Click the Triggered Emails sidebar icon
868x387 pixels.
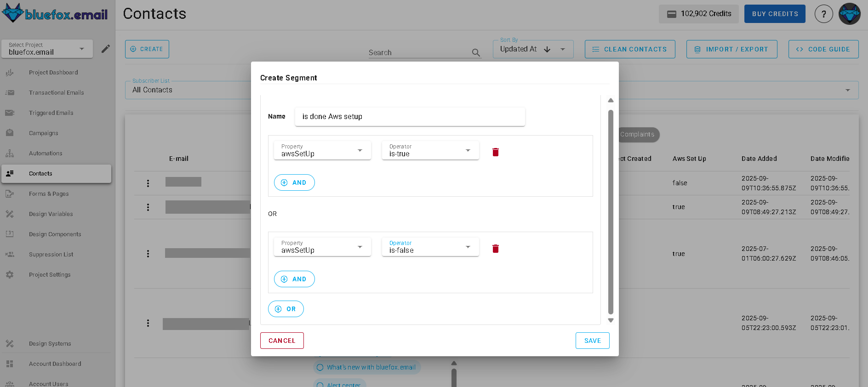coord(10,113)
